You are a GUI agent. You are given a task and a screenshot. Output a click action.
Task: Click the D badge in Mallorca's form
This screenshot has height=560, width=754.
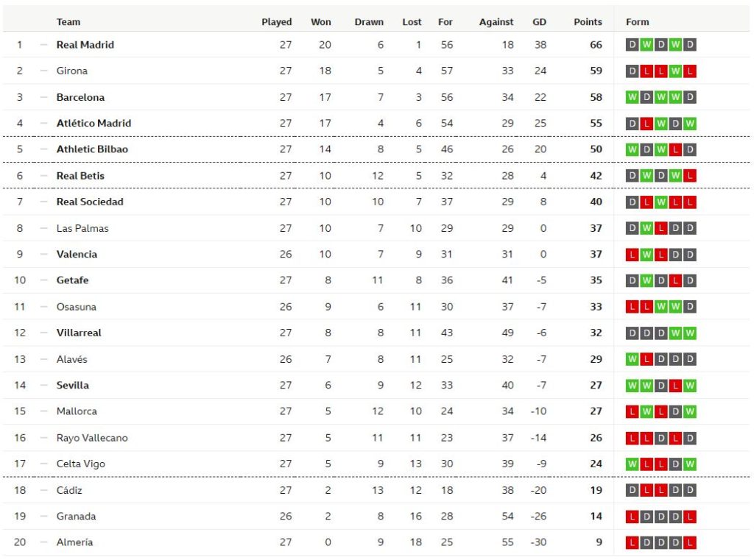(x=675, y=411)
